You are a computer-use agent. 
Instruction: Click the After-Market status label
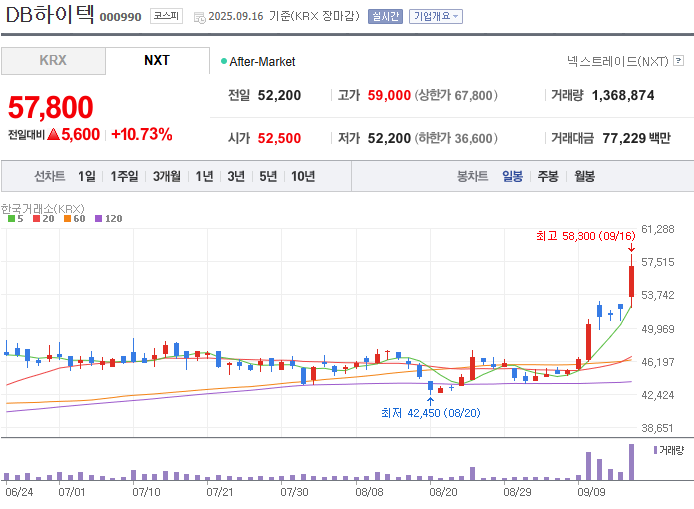click(x=262, y=62)
